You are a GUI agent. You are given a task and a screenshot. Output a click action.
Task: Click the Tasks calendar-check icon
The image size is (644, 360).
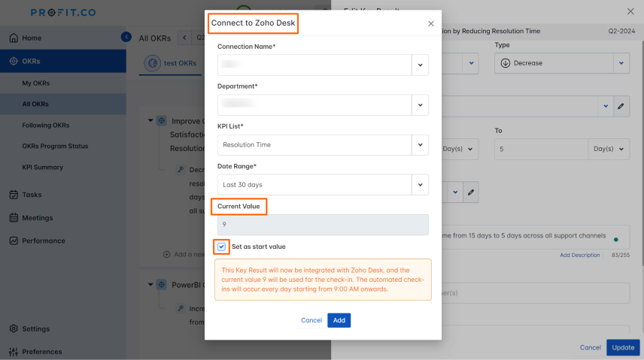tap(14, 195)
